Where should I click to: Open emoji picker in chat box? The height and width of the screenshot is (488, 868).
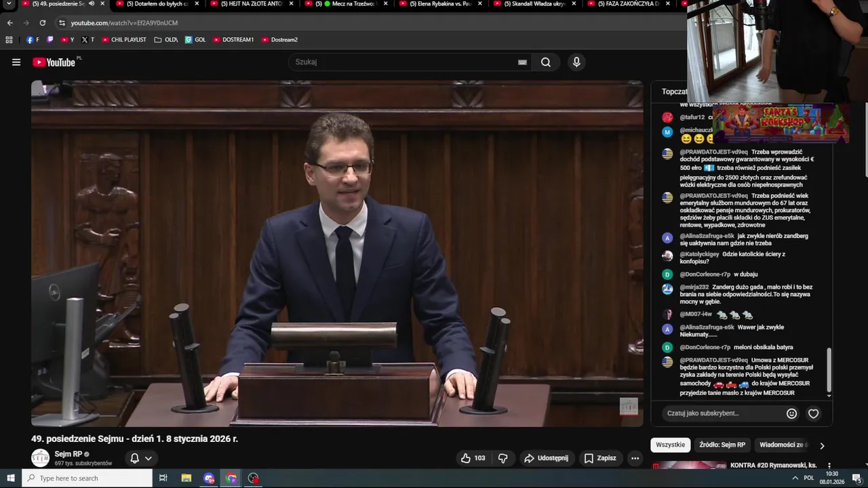(x=791, y=413)
